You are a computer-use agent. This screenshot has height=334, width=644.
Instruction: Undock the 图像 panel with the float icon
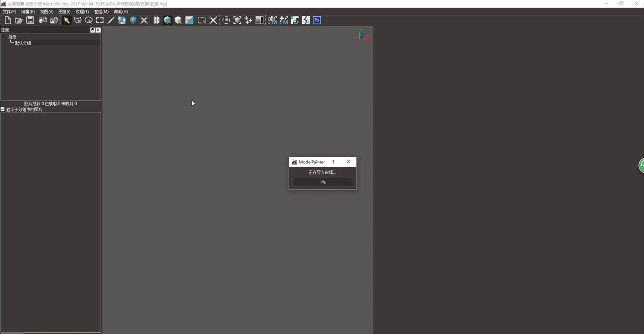point(92,30)
